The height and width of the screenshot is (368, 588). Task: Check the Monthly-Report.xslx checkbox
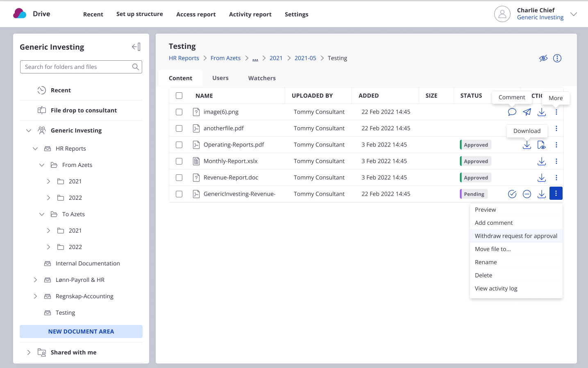(179, 161)
